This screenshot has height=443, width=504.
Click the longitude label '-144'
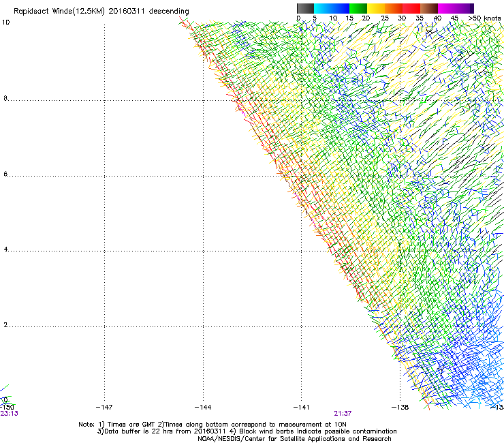(x=203, y=408)
